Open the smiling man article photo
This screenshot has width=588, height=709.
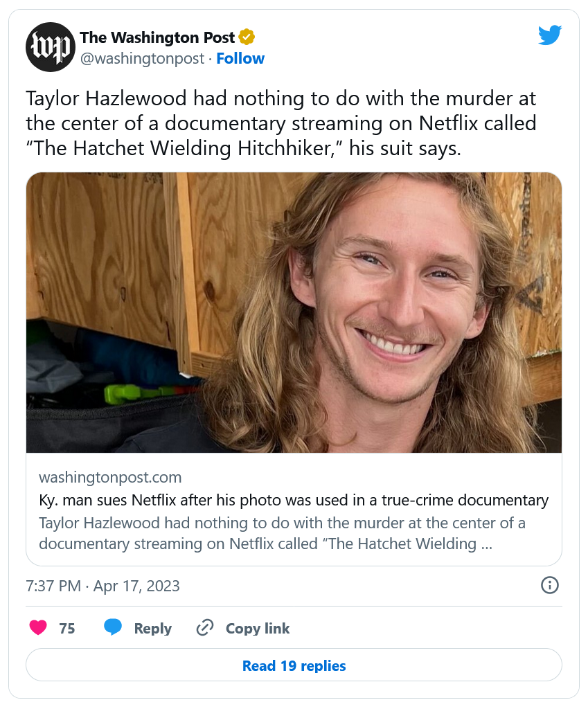click(294, 312)
